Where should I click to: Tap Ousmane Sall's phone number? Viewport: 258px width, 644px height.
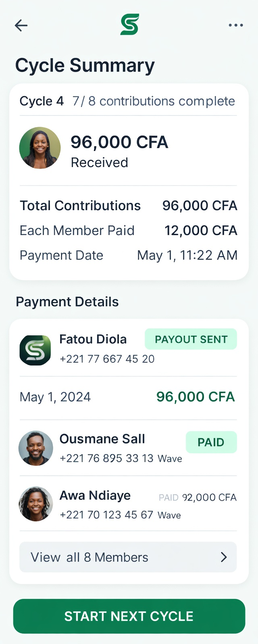(x=106, y=458)
